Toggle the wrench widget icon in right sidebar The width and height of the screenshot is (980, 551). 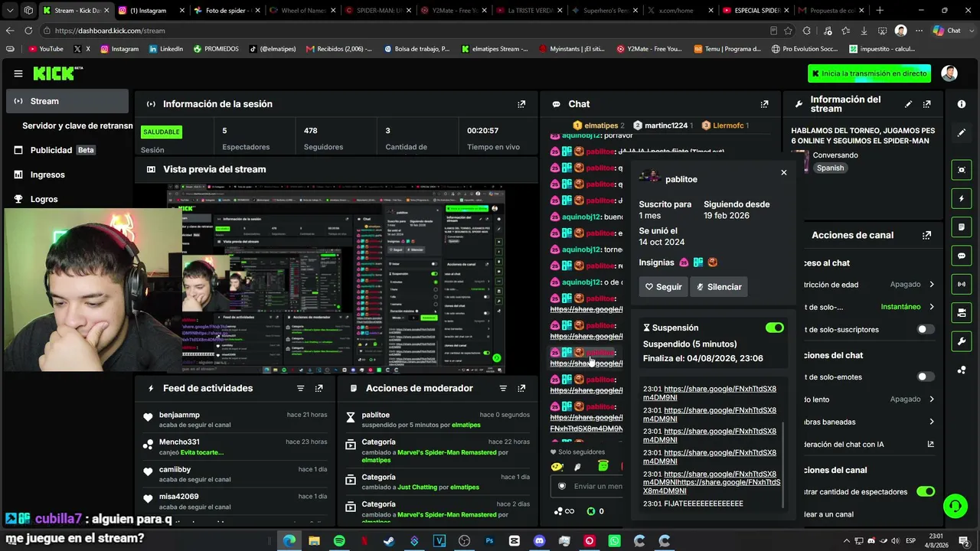962,341
